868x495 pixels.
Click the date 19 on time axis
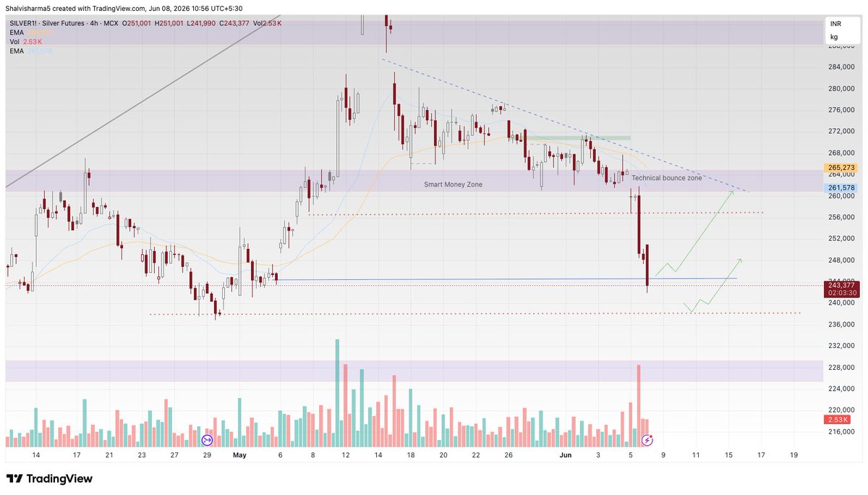[x=793, y=455]
